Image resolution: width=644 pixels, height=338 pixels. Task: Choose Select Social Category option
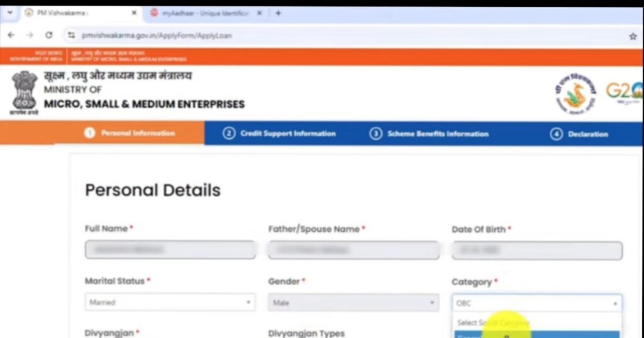[537, 323]
